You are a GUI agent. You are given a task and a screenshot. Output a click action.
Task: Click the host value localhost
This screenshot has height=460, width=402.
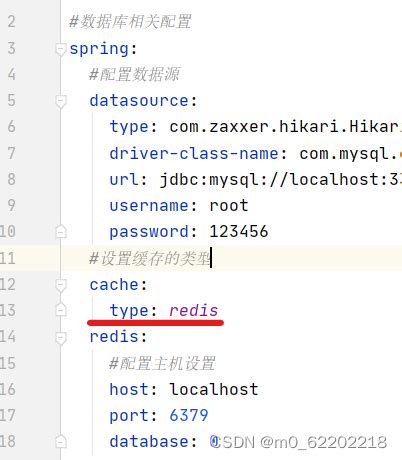(x=214, y=389)
